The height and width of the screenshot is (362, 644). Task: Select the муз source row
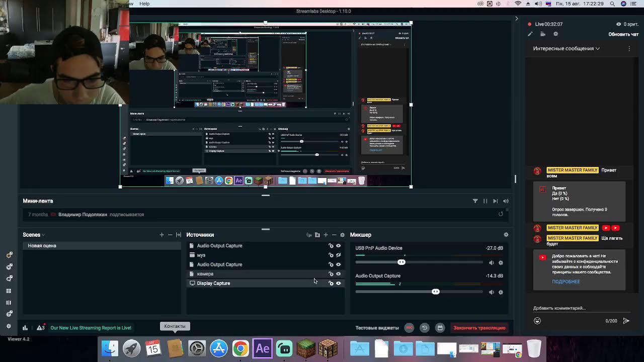pos(265,255)
